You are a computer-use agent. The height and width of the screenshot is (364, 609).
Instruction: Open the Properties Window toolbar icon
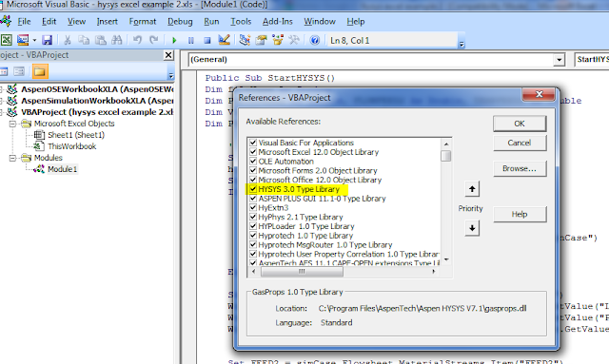(x=261, y=40)
